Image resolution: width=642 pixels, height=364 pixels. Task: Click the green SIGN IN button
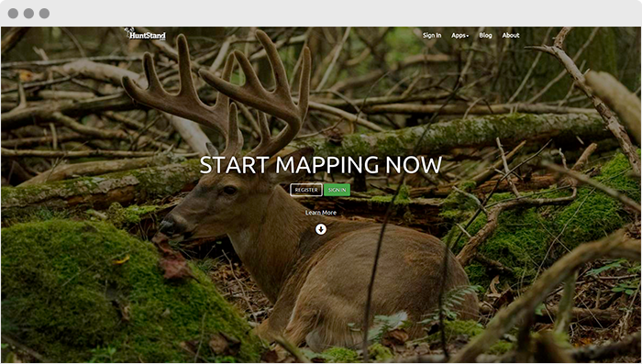pos(337,190)
